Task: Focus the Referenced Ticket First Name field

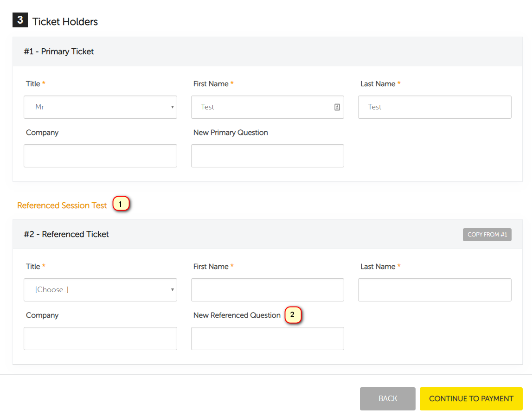Action: pyautogui.click(x=268, y=290)
